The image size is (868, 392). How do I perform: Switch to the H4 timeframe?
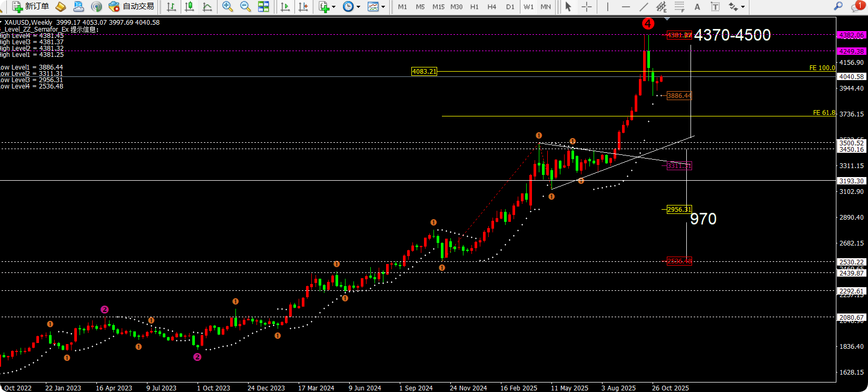click(x=492, y=7)
